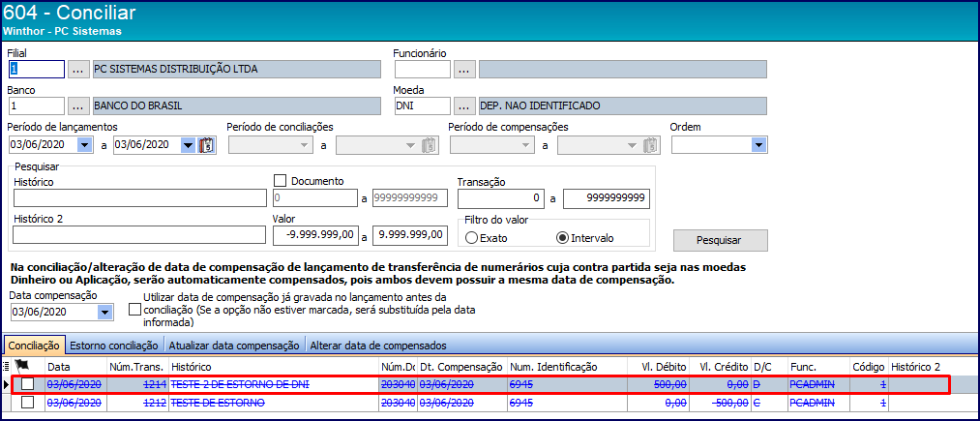Image resolution: width=980 pixels, height=421 pixels.
Task: Sort by the Vl. Crédito column header
Action: [721, 366]
